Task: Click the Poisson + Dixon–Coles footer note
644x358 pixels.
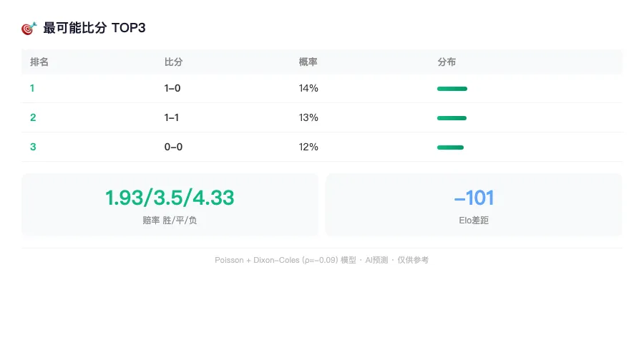Action: 321,260
